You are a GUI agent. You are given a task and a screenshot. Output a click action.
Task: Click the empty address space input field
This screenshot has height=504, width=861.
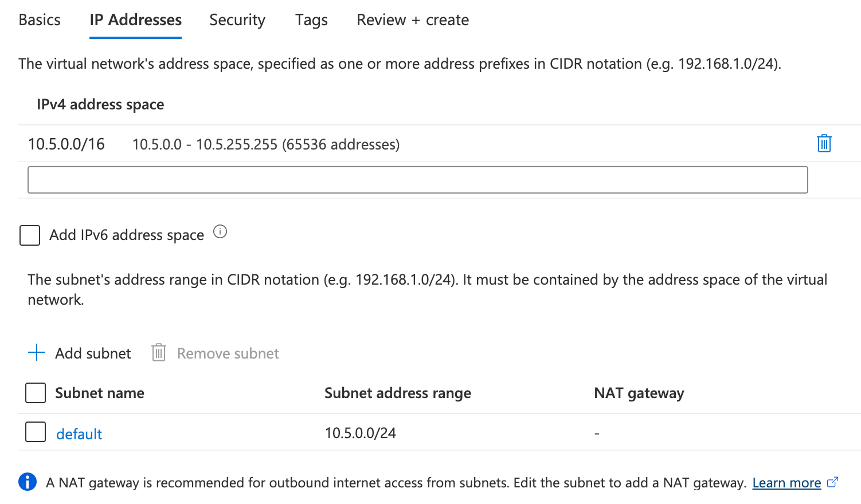pyautogui.click(x=417, y=179)
